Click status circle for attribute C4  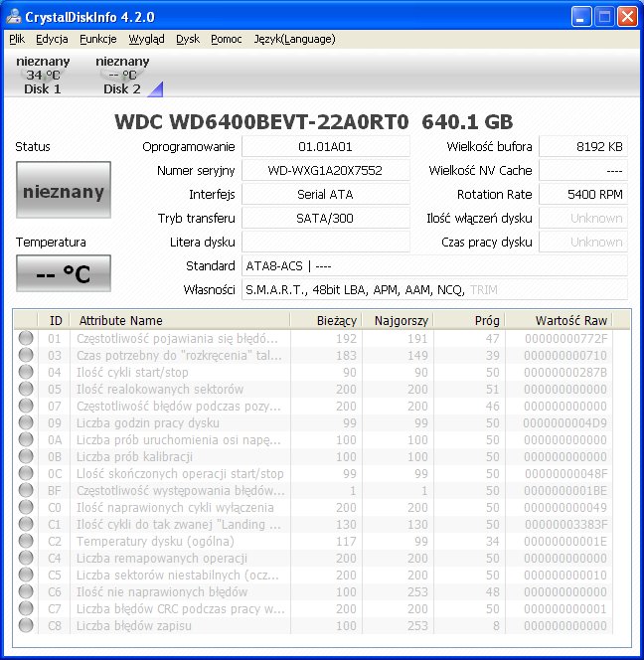(x=26, y=558)
